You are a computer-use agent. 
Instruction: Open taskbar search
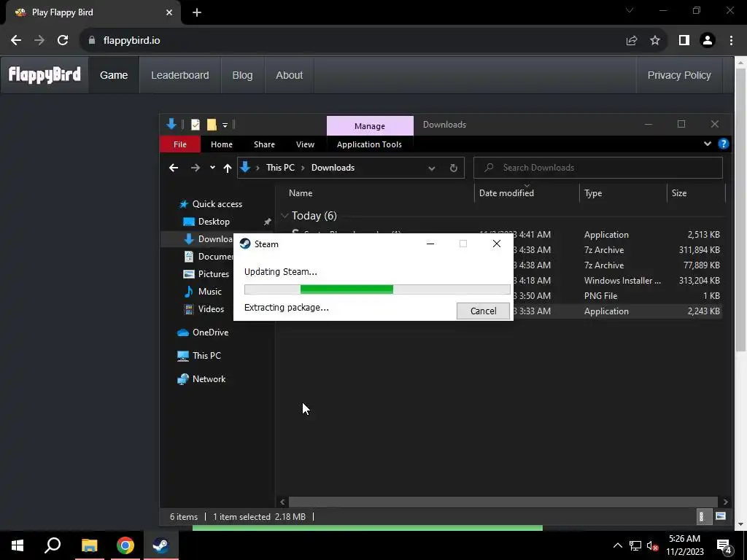[x=53, y=545]
